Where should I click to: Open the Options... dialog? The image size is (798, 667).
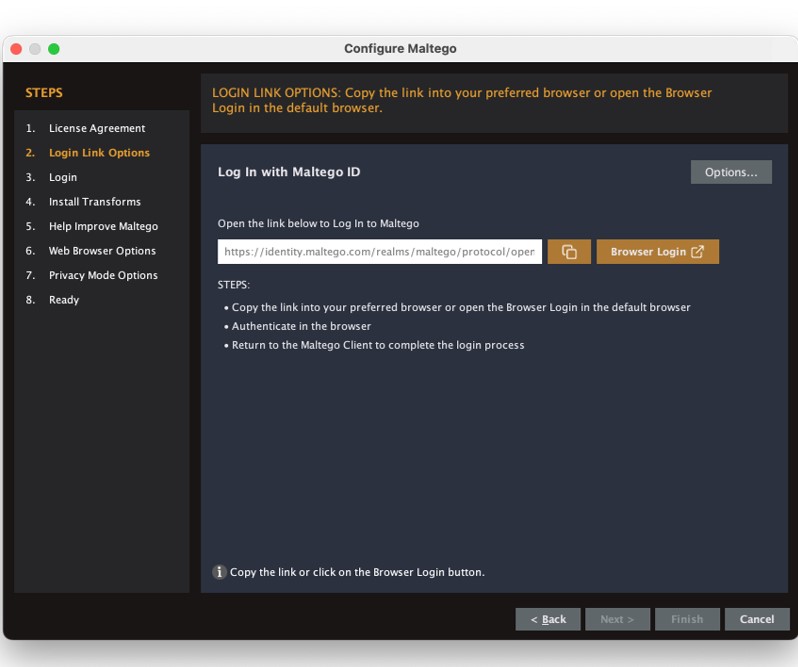[731, 172]
